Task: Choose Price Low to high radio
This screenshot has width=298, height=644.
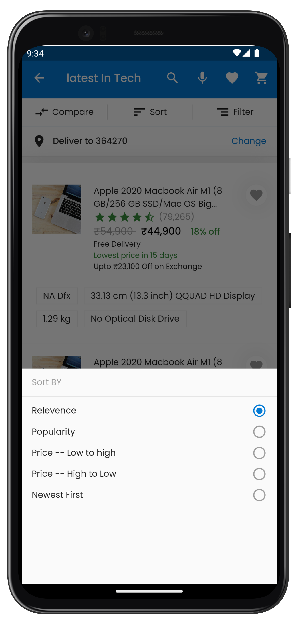Action: (259, 453)
